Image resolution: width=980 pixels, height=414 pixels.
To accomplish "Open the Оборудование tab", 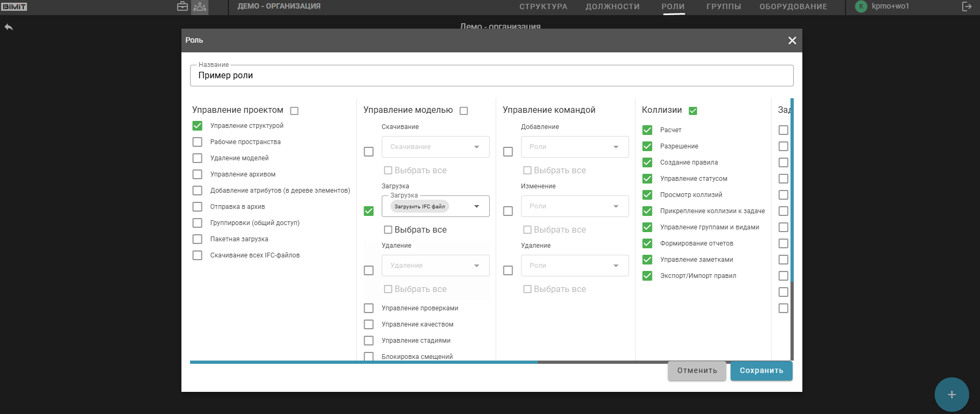I will (793, 6).
